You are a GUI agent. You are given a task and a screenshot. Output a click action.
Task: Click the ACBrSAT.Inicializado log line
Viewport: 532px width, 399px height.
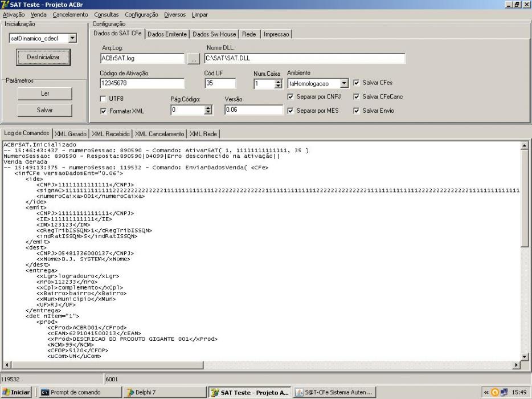tap(40, 145)
